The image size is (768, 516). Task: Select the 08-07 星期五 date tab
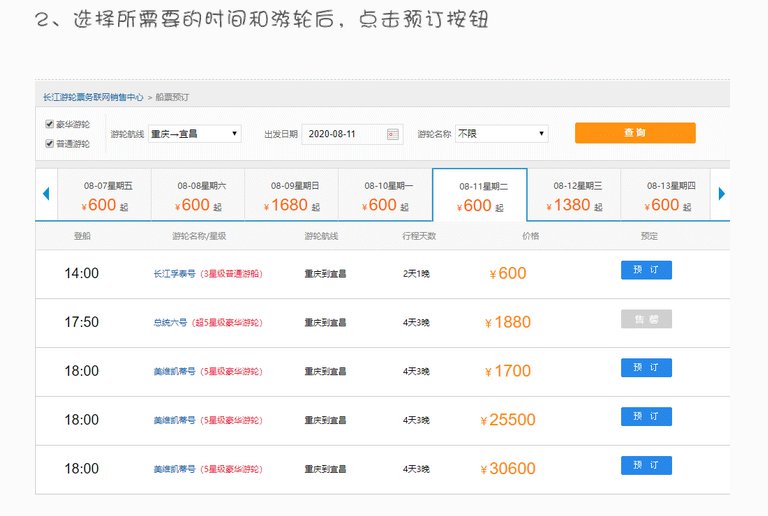click(x=104, y=195)
